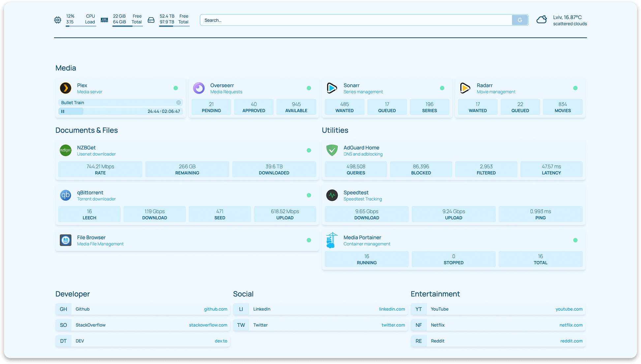
Task: Click the Radarr green status dot
Action: (x=575, y=88)
